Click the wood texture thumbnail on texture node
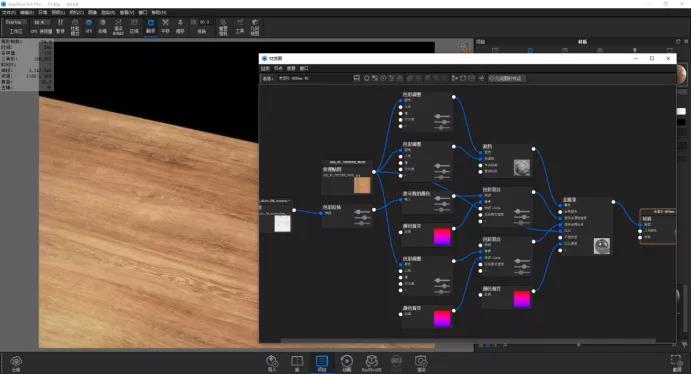The height and width of the screenshot is (374, 692). (x=362, y=185)
